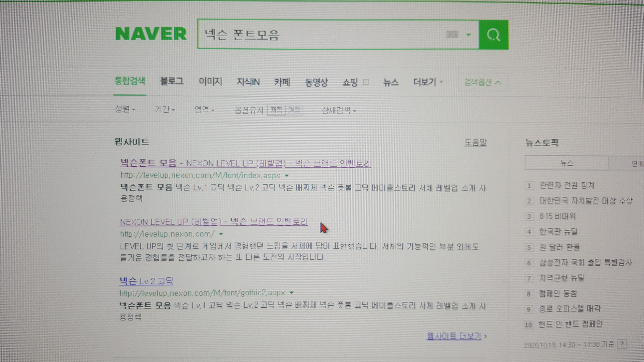Open the 쇼핑 tab
This screenshot has width=644, height=362.
(350, 82)
